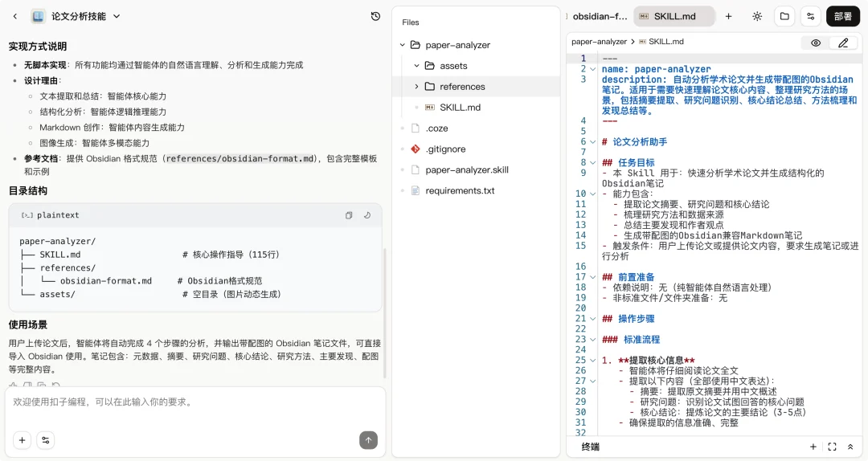Collapse the paper-analyzer folder chevron

pos(403,45)
